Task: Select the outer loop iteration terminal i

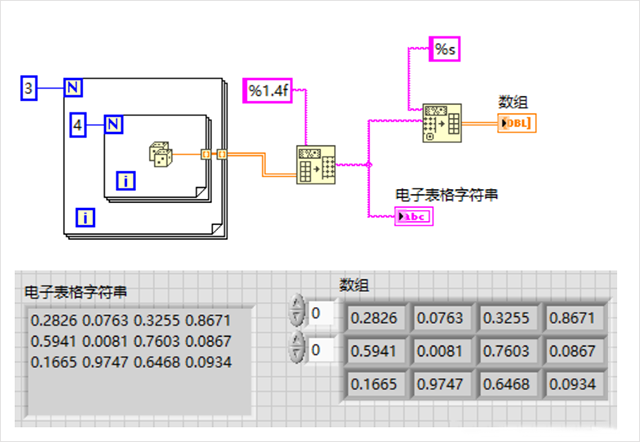Action: pos(85,218)
